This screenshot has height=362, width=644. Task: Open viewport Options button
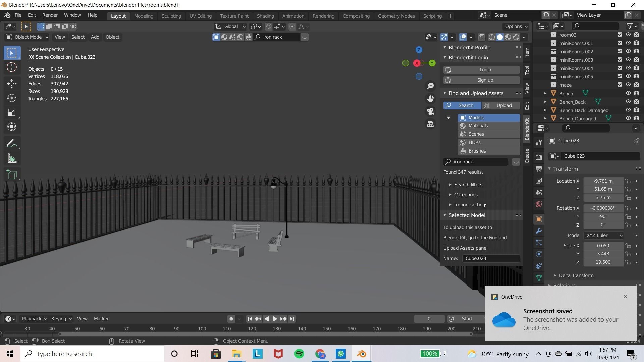tap(516, 26)
